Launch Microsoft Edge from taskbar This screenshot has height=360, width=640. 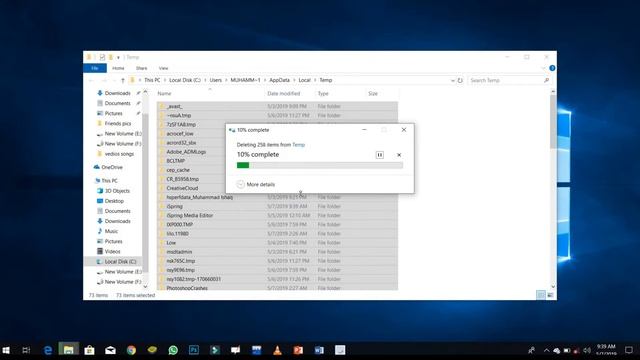(x=48, y=350)
